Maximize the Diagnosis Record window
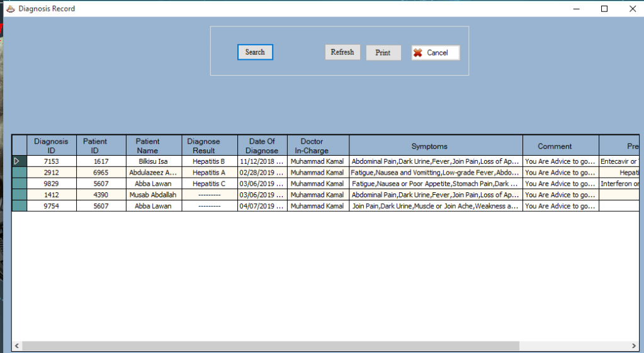 [604, 9]
